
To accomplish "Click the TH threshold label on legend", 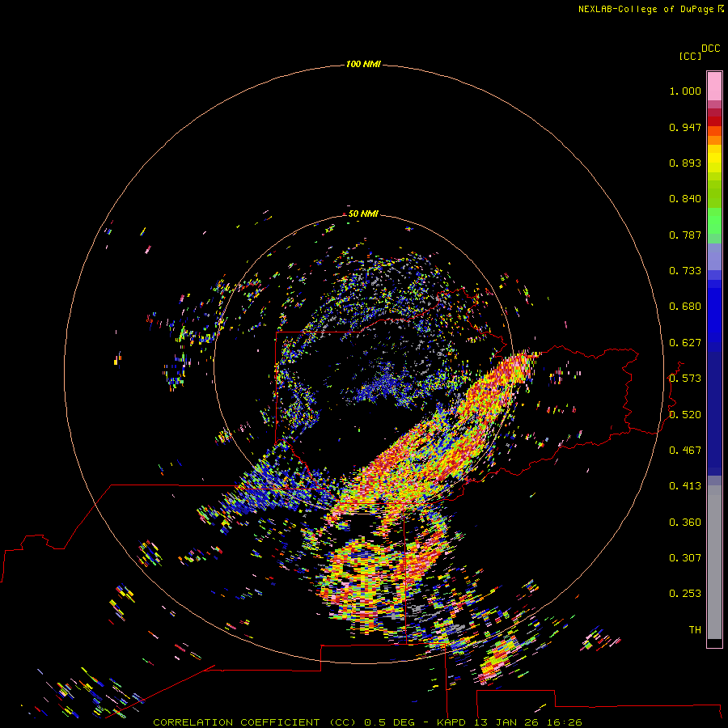I will point(695,630).
